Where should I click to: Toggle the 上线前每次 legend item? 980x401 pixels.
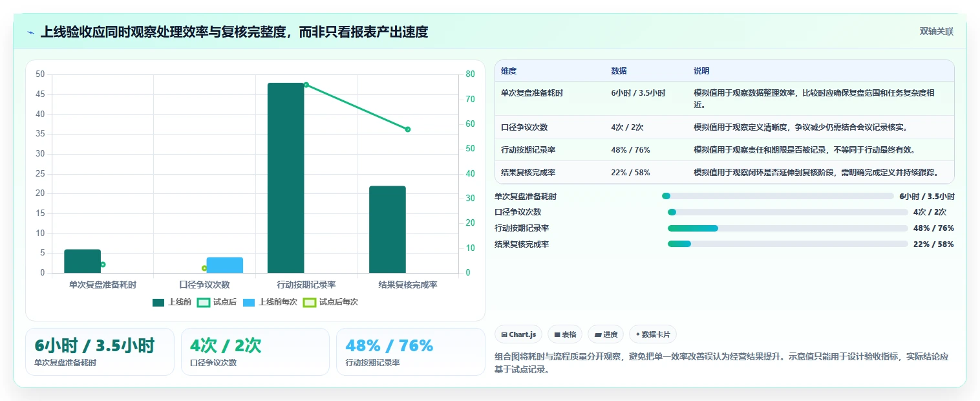tap(270, 302)
